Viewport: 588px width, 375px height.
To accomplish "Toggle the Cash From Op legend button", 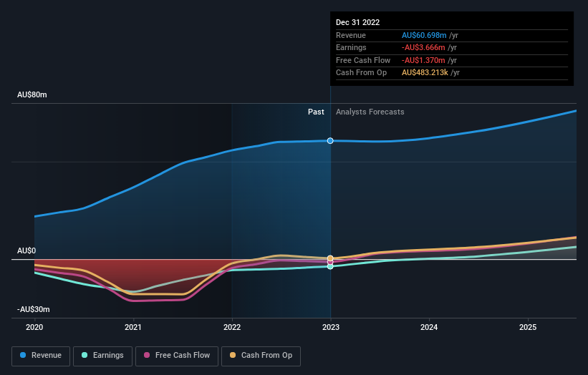I will tap(261, 356).
